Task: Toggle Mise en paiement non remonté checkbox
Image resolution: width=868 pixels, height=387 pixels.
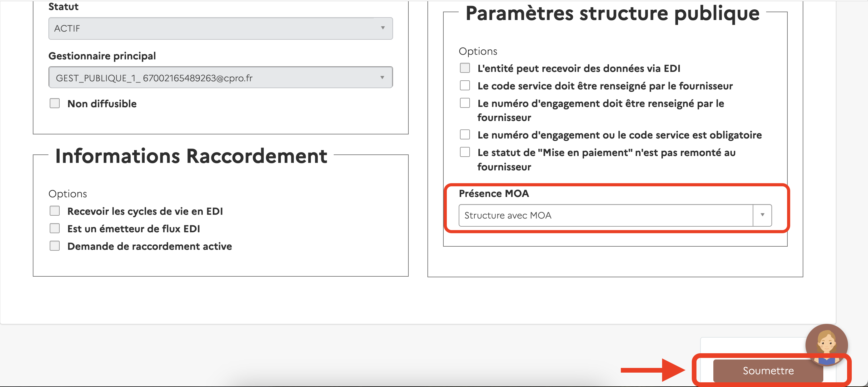Action: coord(465,152)
